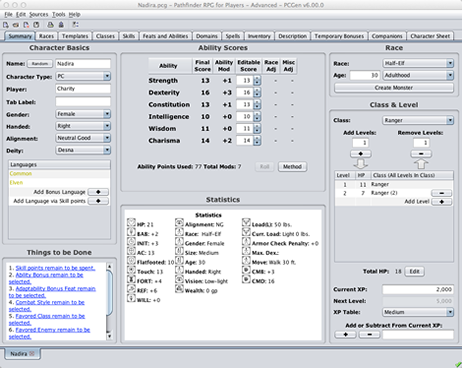This screenshot has width=470, height=374.
Task: Open the Sources menu
Action: 39,14
